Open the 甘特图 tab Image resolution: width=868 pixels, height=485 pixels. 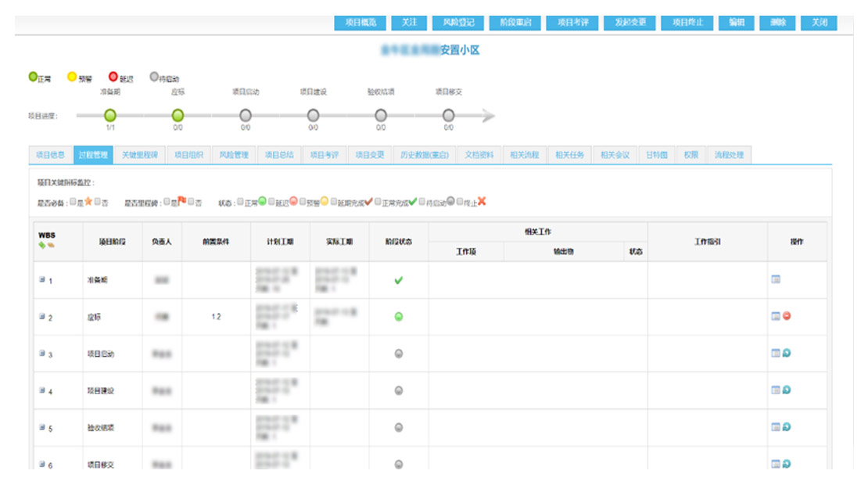(656, 155)
